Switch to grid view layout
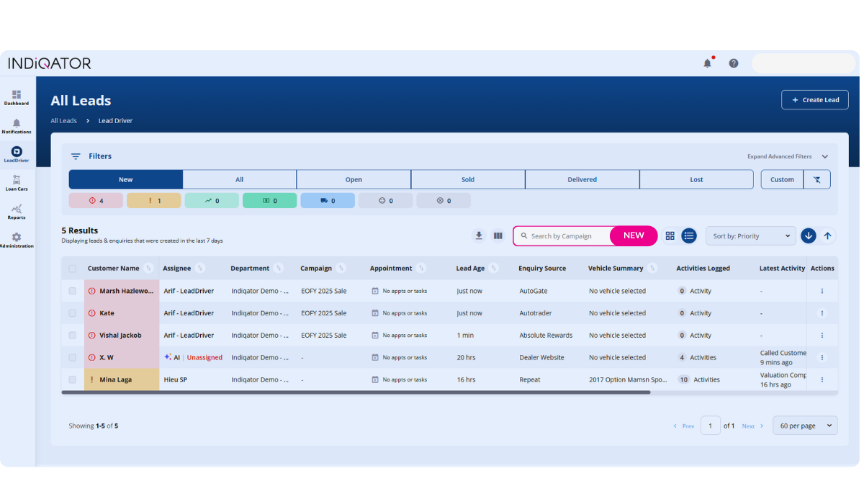Viewport: 864px width, 504px height. pyautogui.click(x=670, y=235)
